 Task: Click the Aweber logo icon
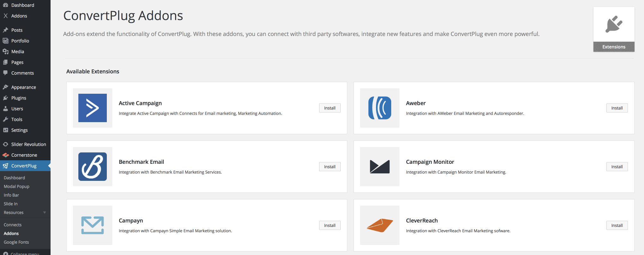coord(380,108)
